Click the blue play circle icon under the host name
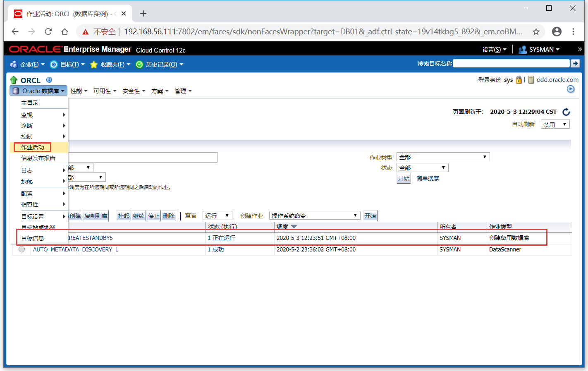Screen dimensions: 588x371 [571, 89]
